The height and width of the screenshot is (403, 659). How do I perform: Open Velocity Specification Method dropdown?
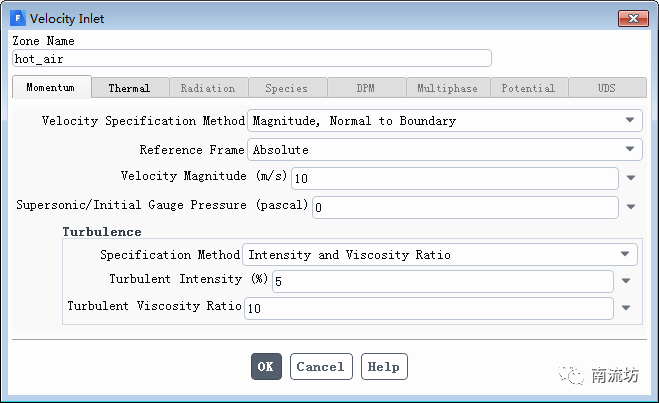pyautogui.click(x=444, y=121)
